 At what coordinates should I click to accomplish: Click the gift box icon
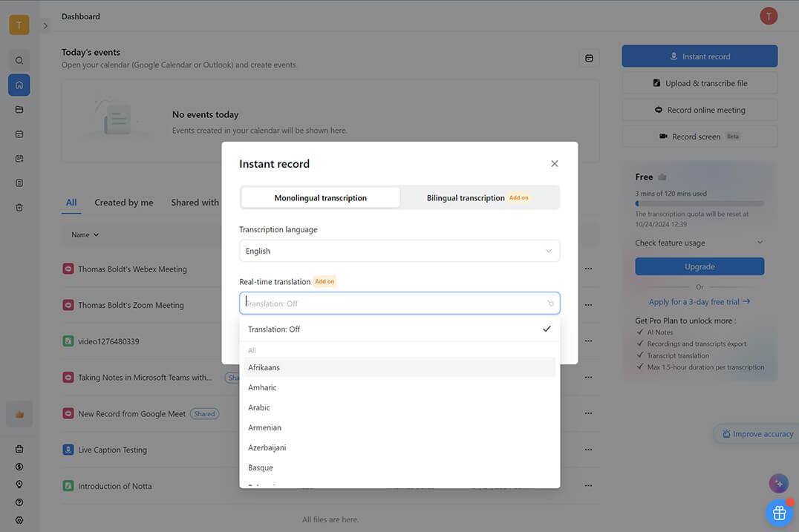click(x=779, y=513)
